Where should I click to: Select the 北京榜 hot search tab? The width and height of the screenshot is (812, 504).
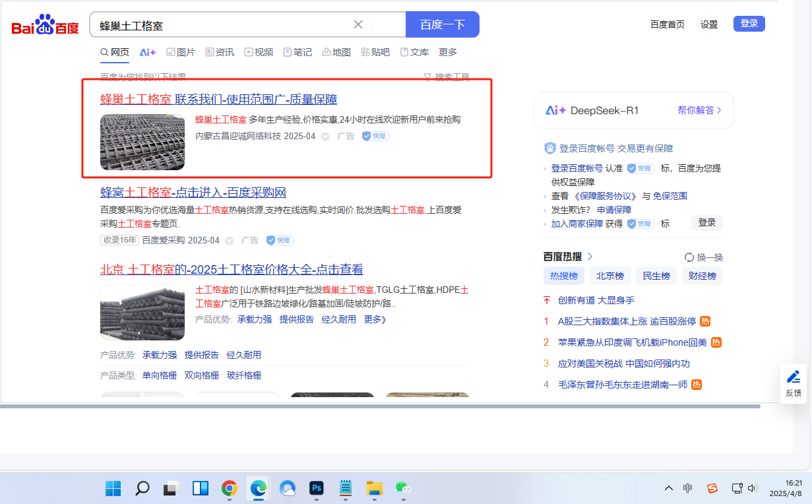point(610,276)
